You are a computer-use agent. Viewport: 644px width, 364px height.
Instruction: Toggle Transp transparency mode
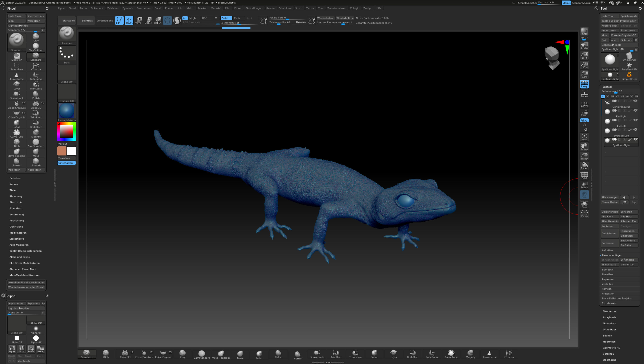pyautogui.click(x=584, y=185)
